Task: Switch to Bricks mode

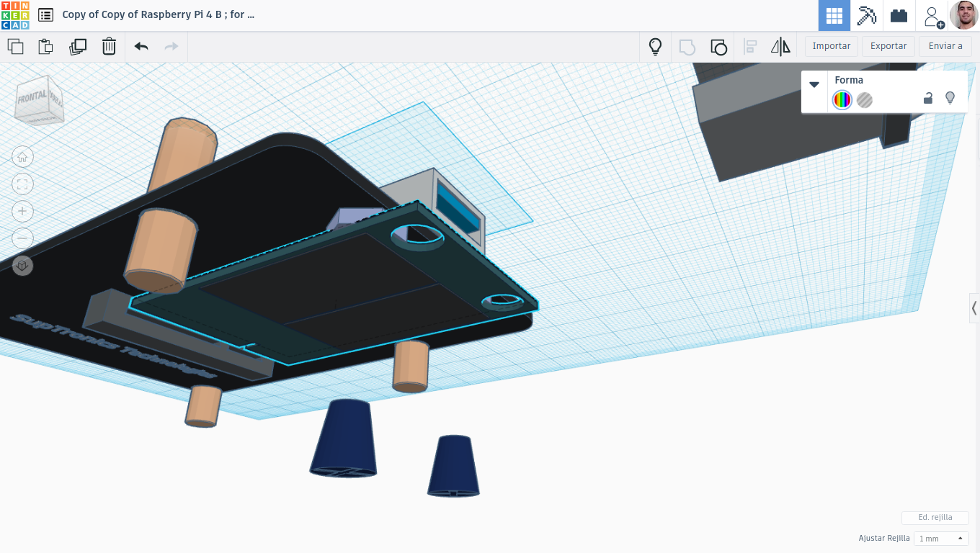Action: click(x=899, y=15)
